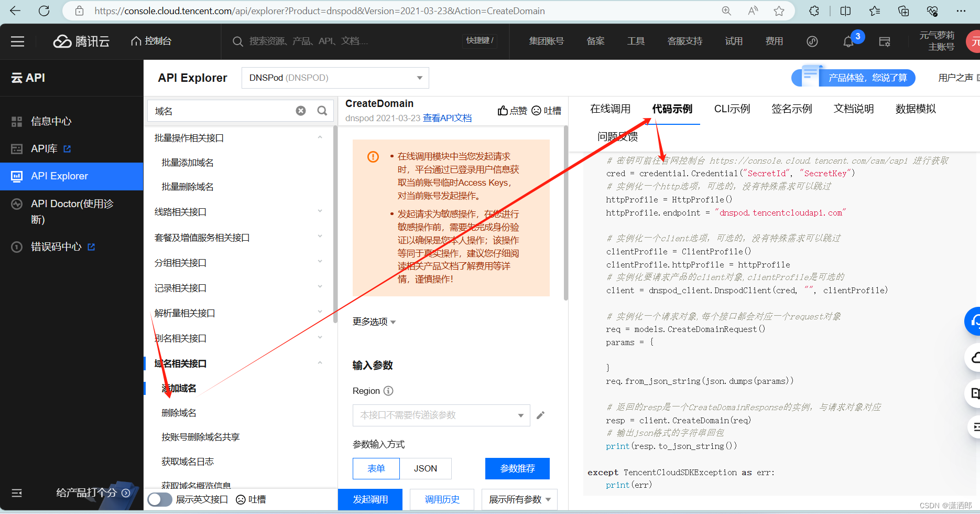This screenshot has width=980, height=514.
Task: Select the 删除域名 API entry
Action: click(x=179, y=413)
